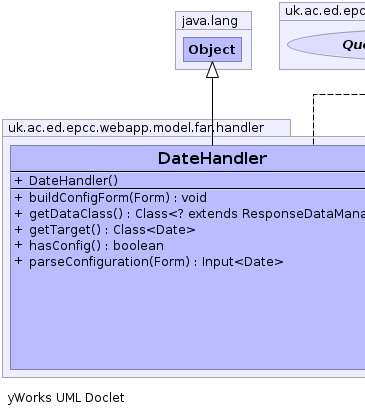
Task: Select the getDataClass() method line
Action: point(190,214)
